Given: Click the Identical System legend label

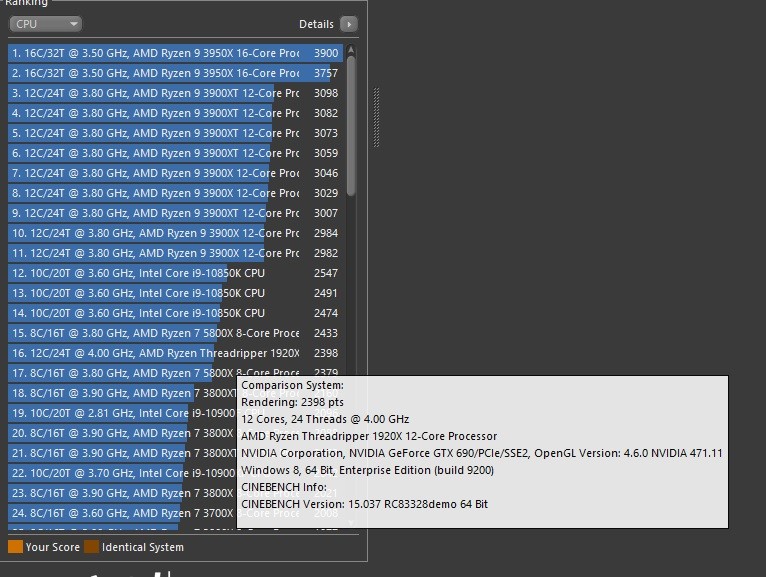Looking at the screenshot, I should [x=143, y=548].
